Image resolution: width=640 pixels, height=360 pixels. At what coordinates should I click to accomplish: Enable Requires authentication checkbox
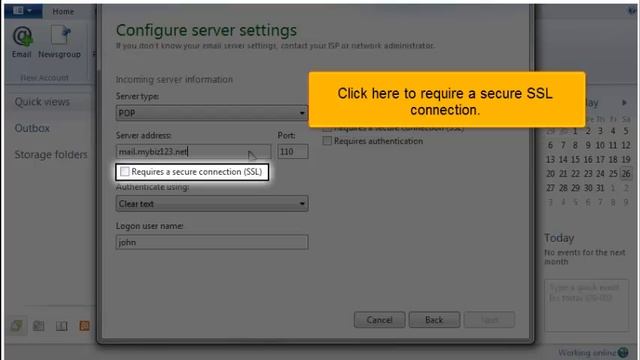tap(327, 141)
